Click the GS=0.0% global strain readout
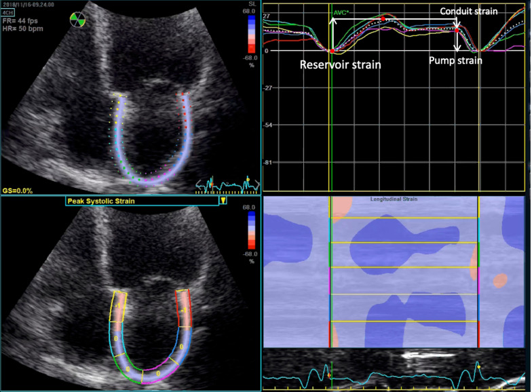 point(18,191)
